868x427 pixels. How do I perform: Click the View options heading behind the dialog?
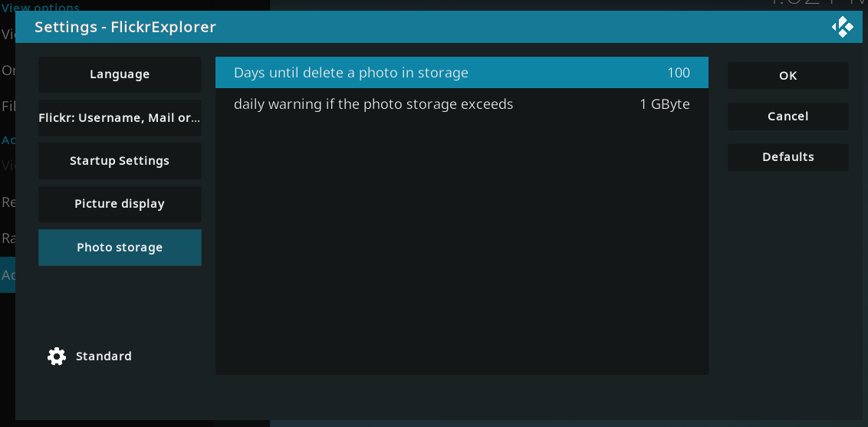(x=41, y=8)
